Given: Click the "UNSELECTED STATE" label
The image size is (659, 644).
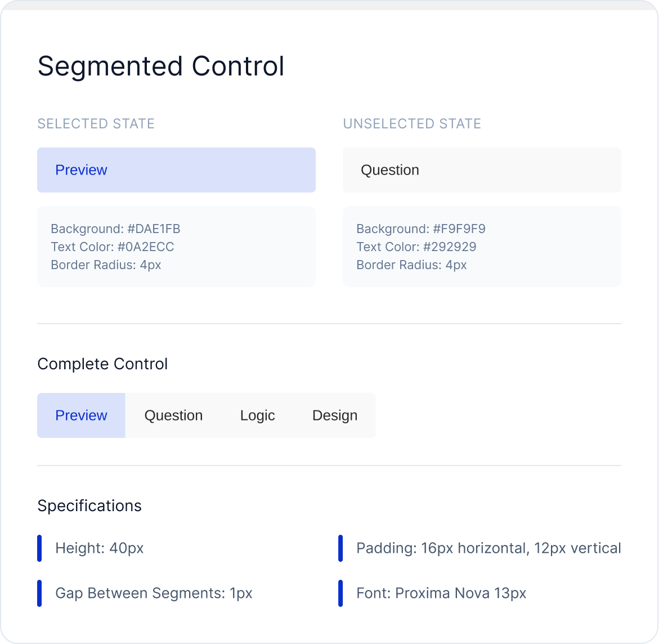Looking at the screenshot, I should [412, 124].
